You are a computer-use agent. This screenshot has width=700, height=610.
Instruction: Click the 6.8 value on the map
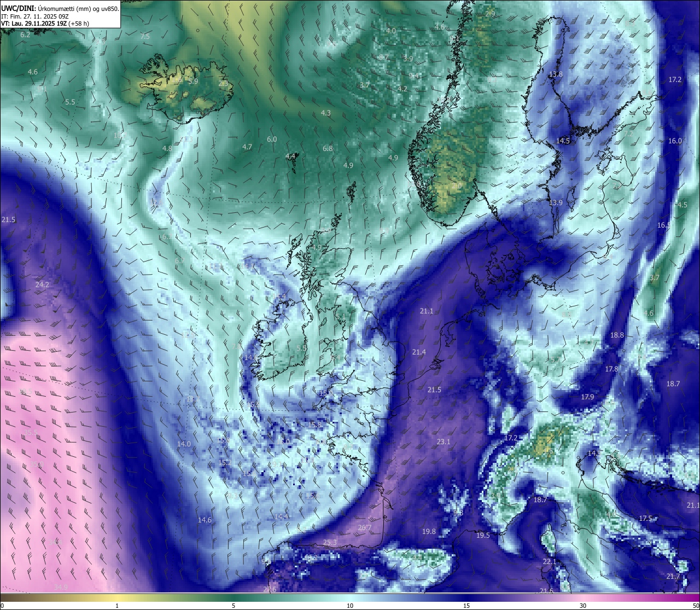[328, 148]
